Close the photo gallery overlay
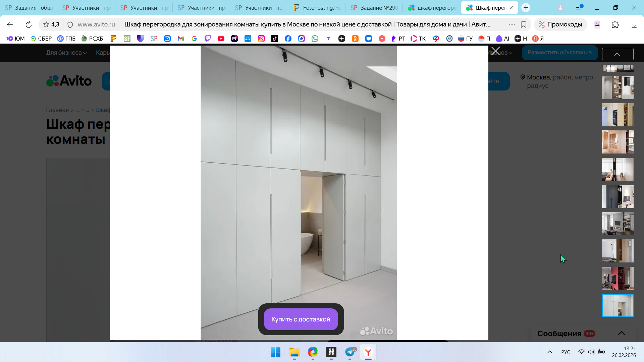Viewport: 644px width, 362px height. tap(495, 51)
